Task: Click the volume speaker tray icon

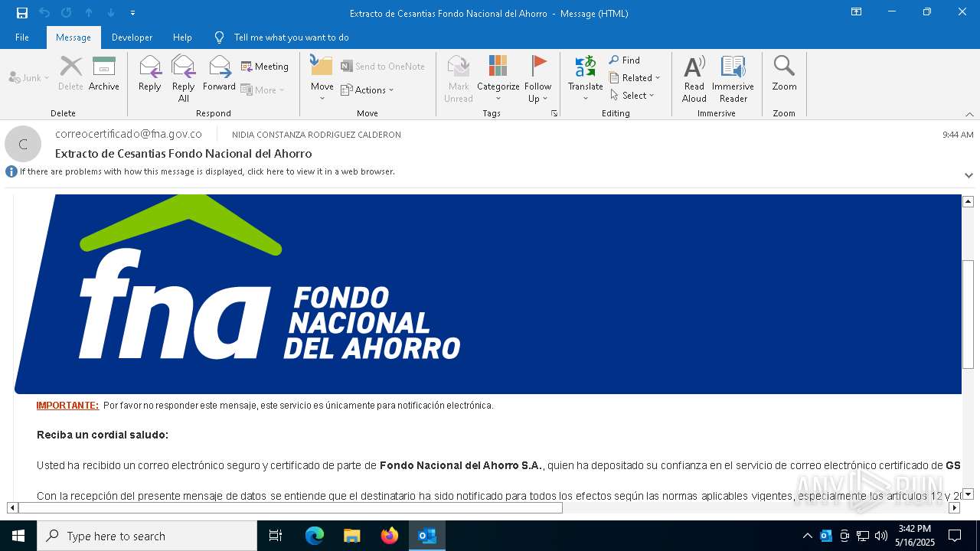Action: point(881,536)
